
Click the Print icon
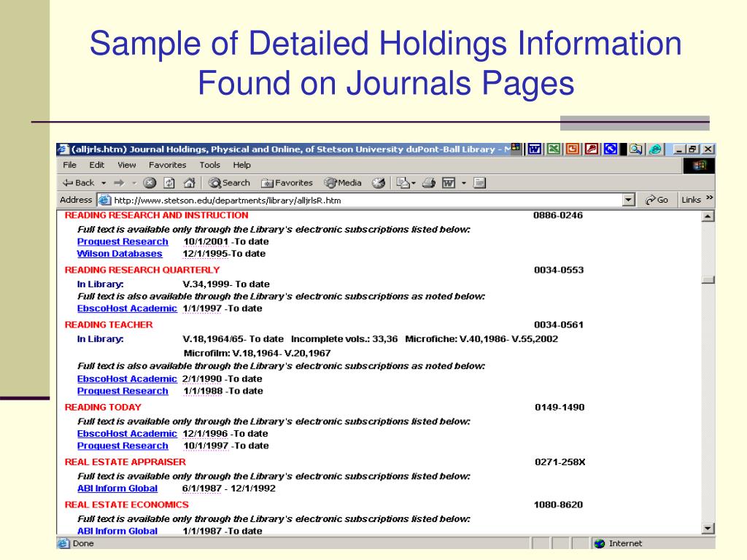tap(429, 183)
